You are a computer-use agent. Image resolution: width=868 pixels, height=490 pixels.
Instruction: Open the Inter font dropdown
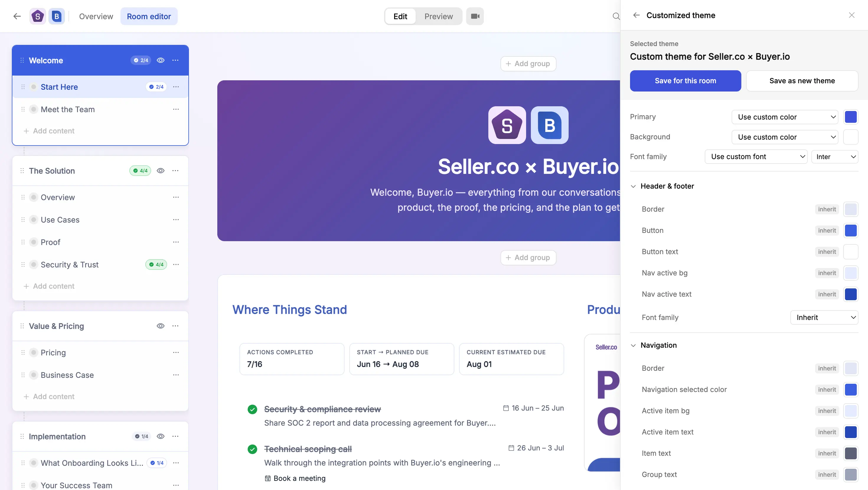click(835, 157)
